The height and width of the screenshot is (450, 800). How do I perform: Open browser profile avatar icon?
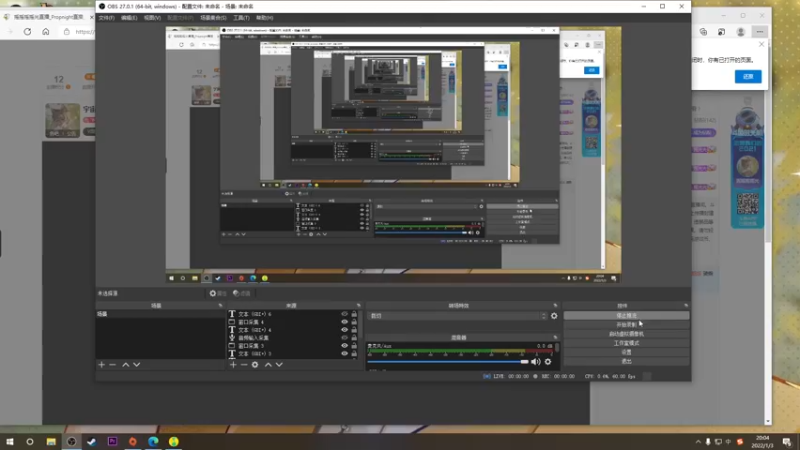[x=740, y=32]
